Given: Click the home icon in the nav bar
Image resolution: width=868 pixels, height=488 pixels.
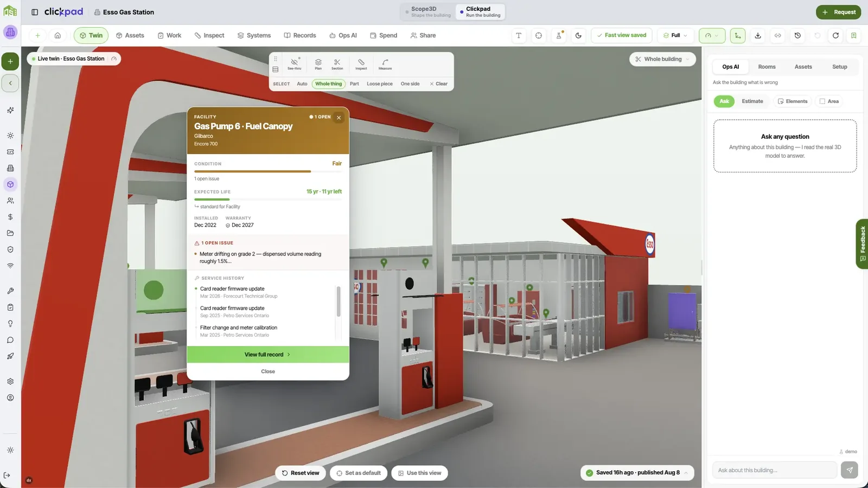Looking at the screenshot, I should tap(58, 35).
